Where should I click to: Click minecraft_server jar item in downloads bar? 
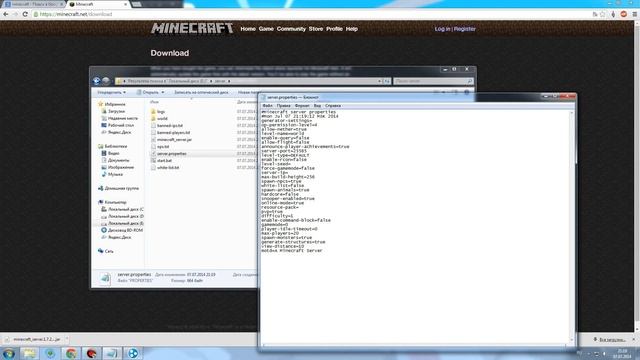35,339
